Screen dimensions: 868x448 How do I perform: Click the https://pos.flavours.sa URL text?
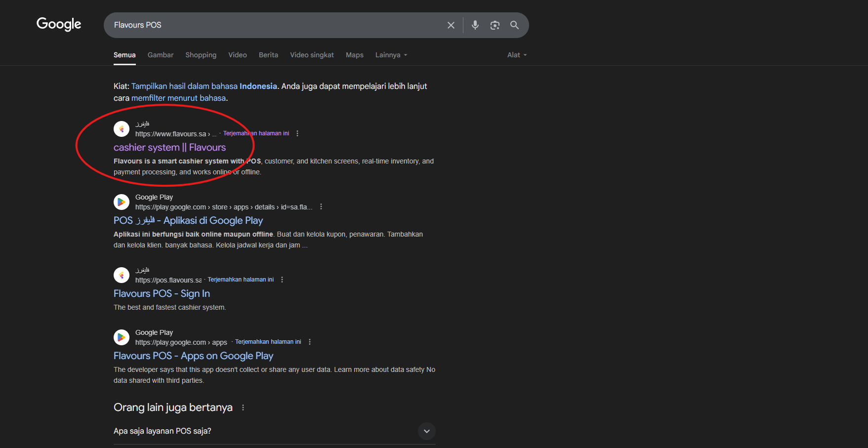(x=168, y=280)
